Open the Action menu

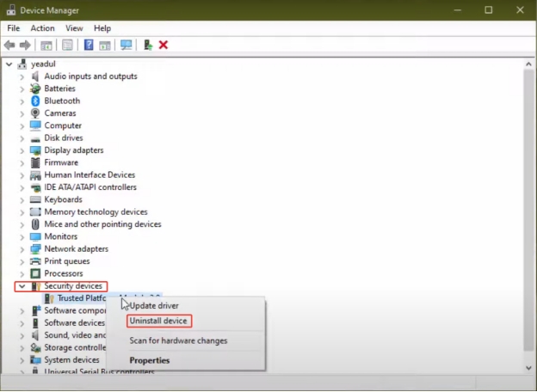point(42,28)
